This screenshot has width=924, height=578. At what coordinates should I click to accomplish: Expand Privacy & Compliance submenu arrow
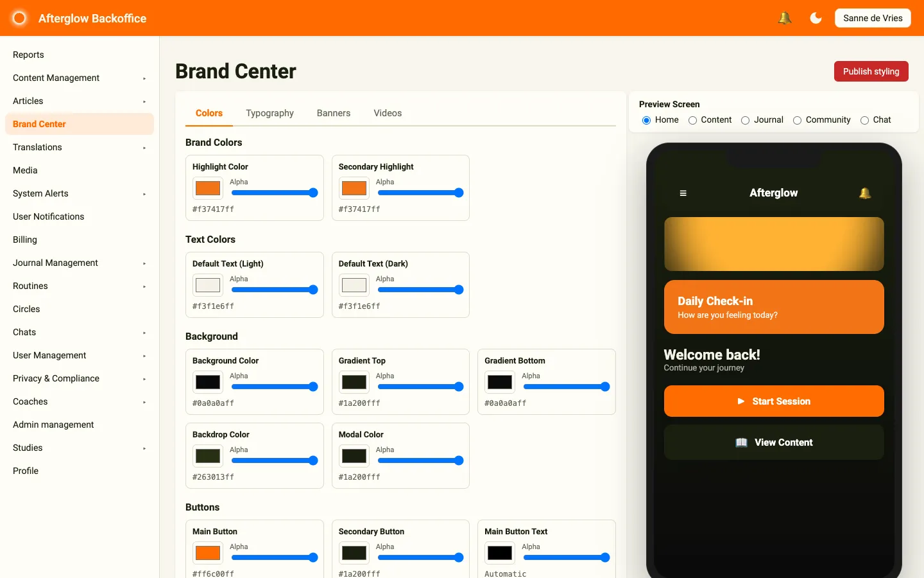tap(144, 379)
